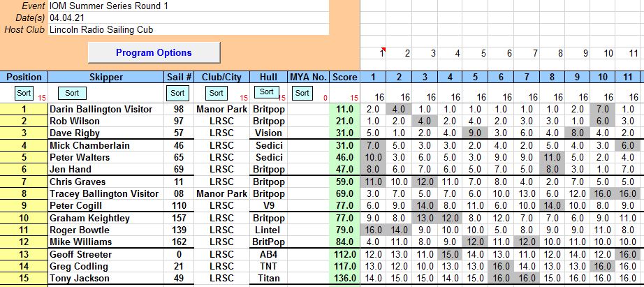Sort the table by Position column
Image resolution: width=644 pixels, height=287 pixels.
(24, 93)
